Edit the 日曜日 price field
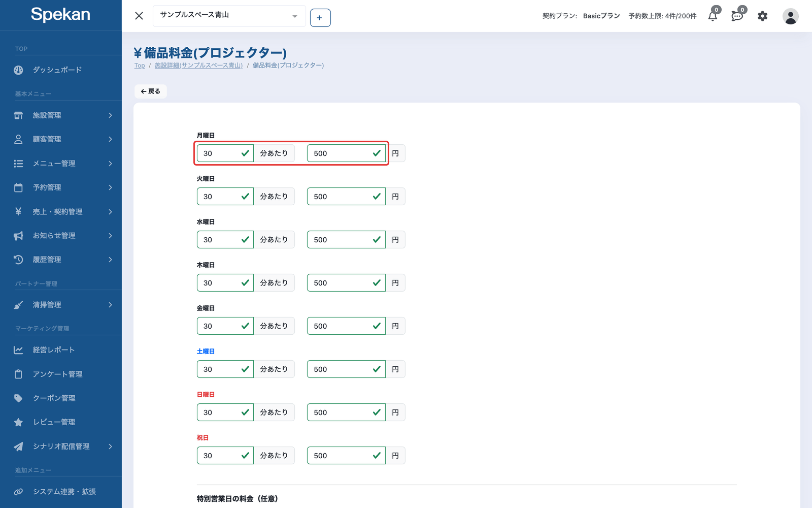Viewport: 812px width, 508px height. tap(346, 412)
